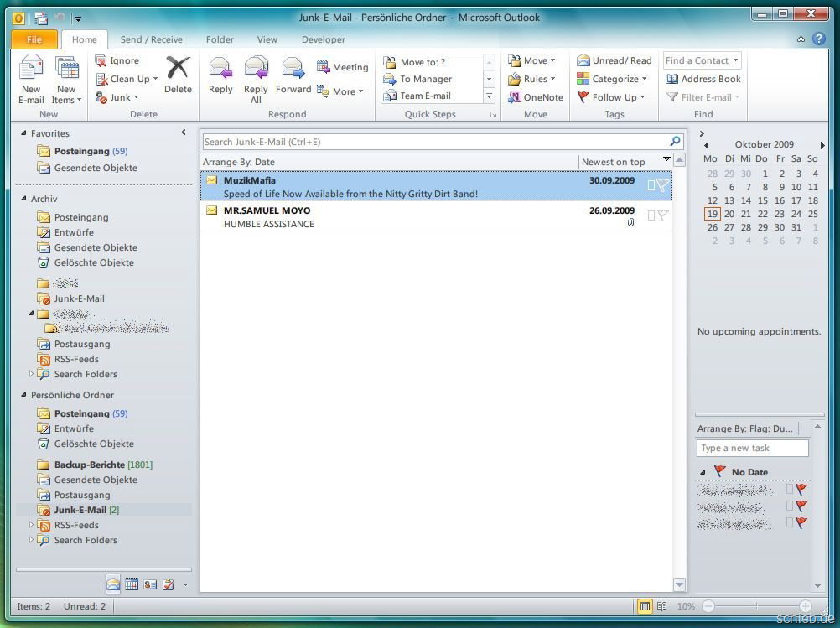Open the Send / Receive tab
This screenshot has width=840, height=628.
(x=151, y=39)
